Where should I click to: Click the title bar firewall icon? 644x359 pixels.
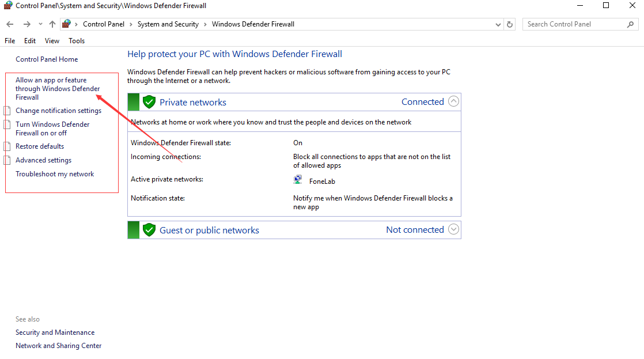(8, 6)
